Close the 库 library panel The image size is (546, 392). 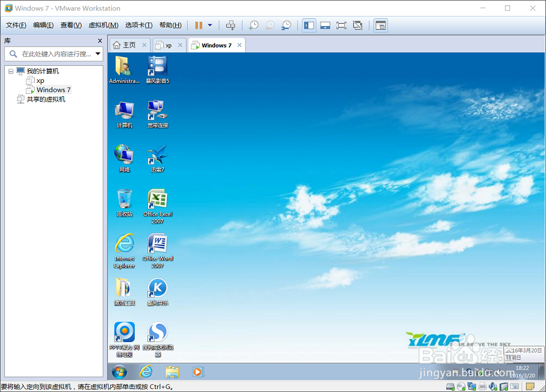100,41
